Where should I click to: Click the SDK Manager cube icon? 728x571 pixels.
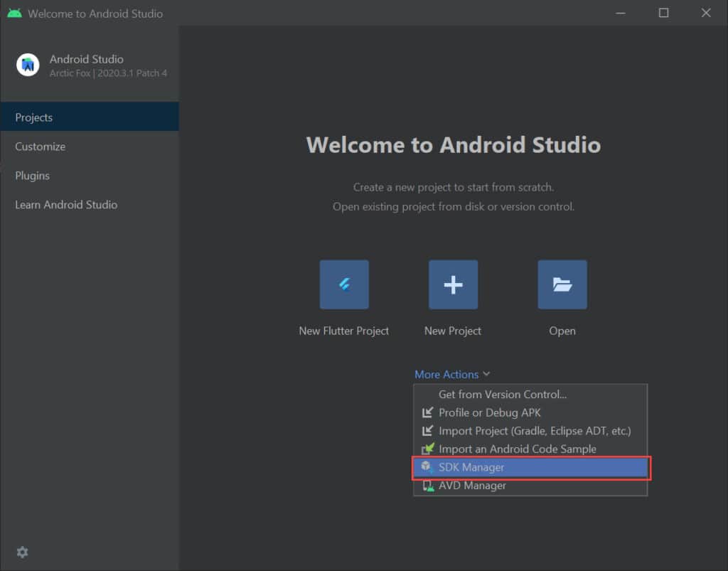427,467
